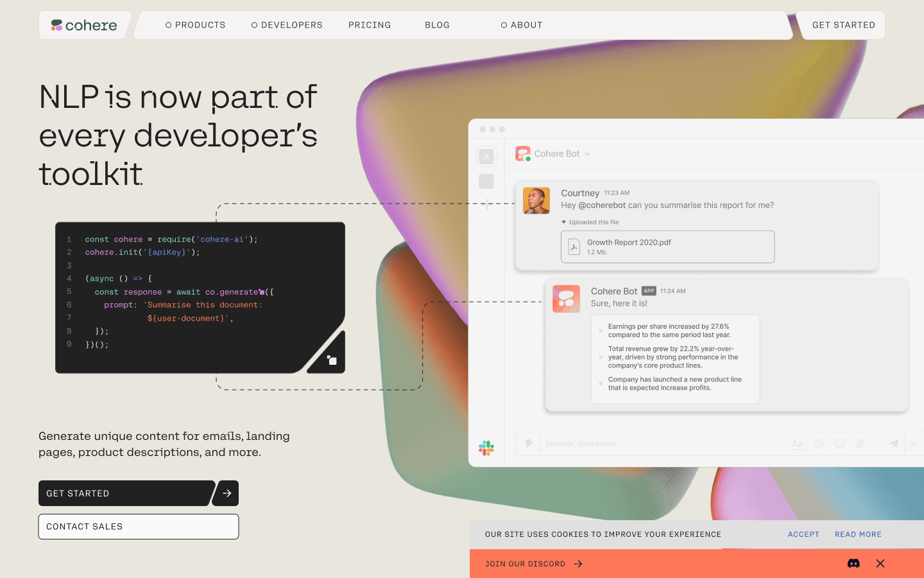Click the '@coherebot' mention in Courtney's message
Viewport: 924px width, 578px height.
coord(602,206)
